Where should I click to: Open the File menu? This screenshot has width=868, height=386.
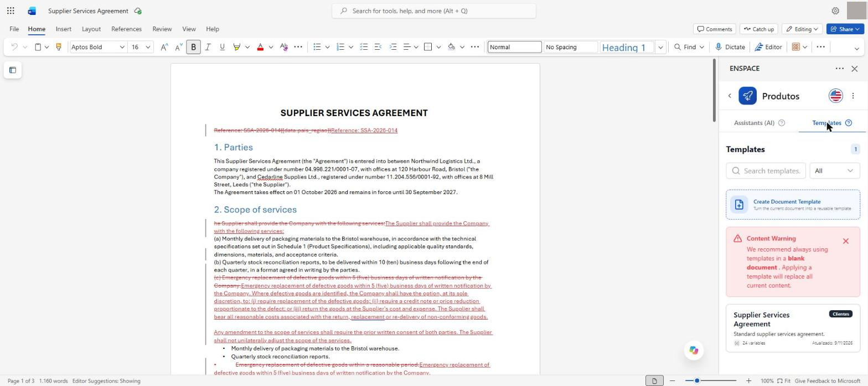[x=14, y=29]
